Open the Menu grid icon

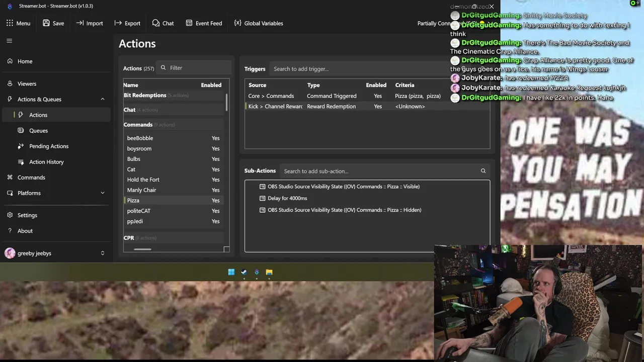pos(10,23)
